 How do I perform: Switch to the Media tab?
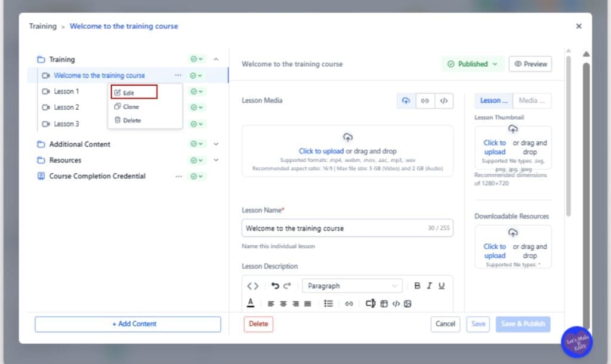[532, 100]
